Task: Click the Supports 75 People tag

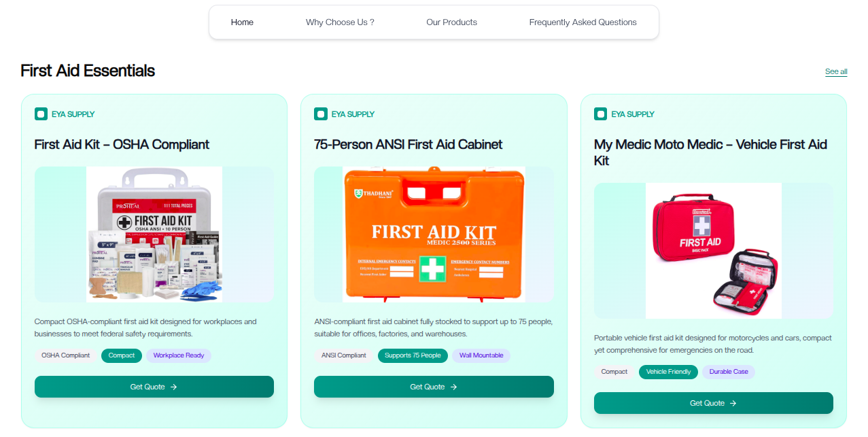Action: [x=413, y=355]
